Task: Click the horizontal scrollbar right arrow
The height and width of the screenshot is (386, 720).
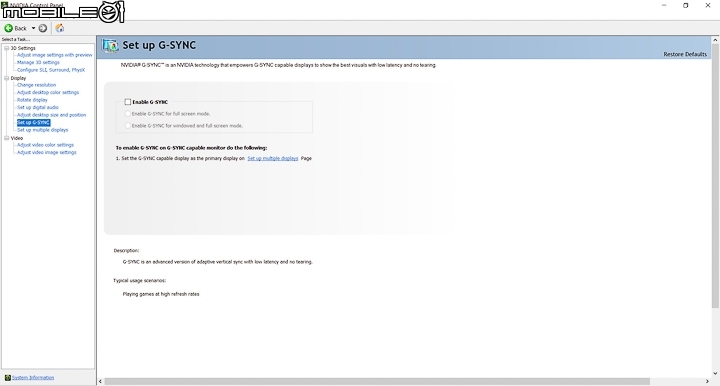Action: coord(707,381)
